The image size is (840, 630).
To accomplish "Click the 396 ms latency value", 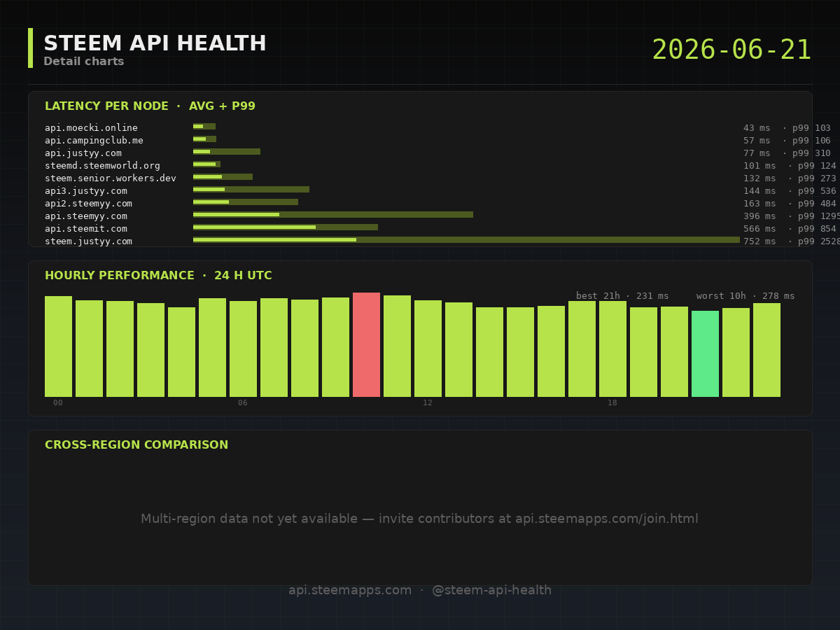I will click(x=759, y=216).
